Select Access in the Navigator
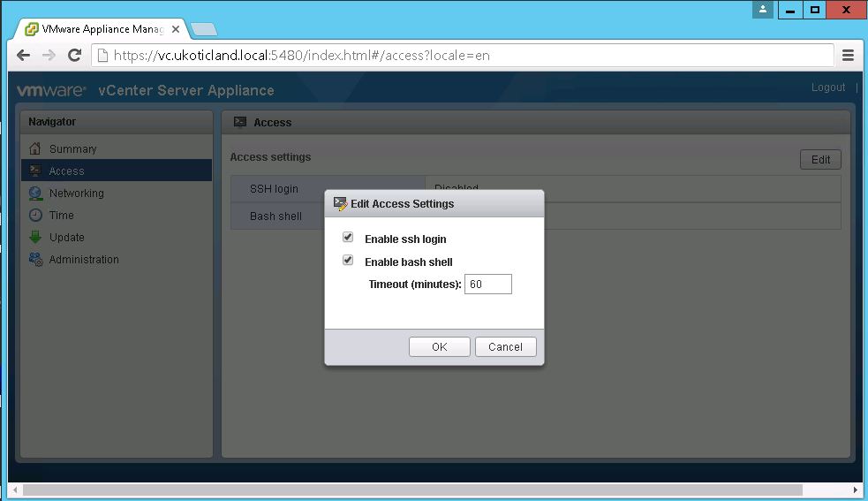The height and width of the screenshot is (501, 868). pyautogui.click(x=117, y=171)
